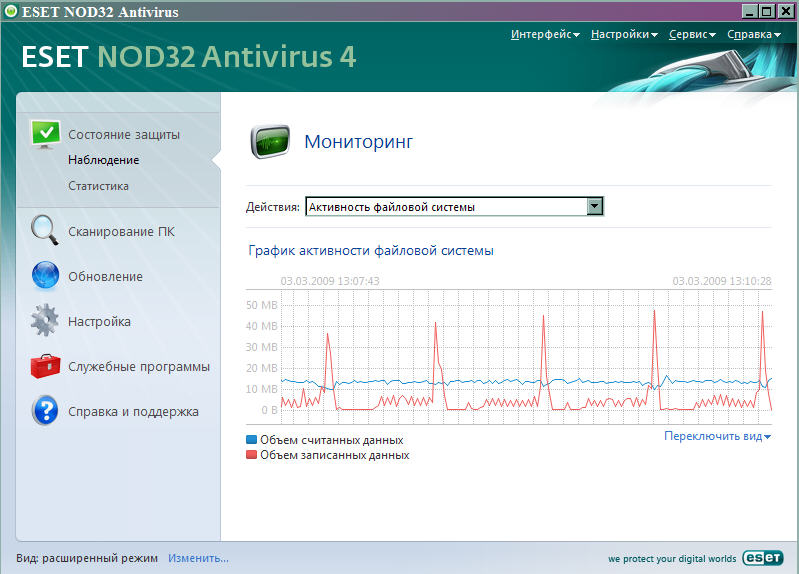Viewport: 799px width, 574px height.
Task: Go to Сканирование ПК
Action: pyautogui.click(x=121, y=231)
